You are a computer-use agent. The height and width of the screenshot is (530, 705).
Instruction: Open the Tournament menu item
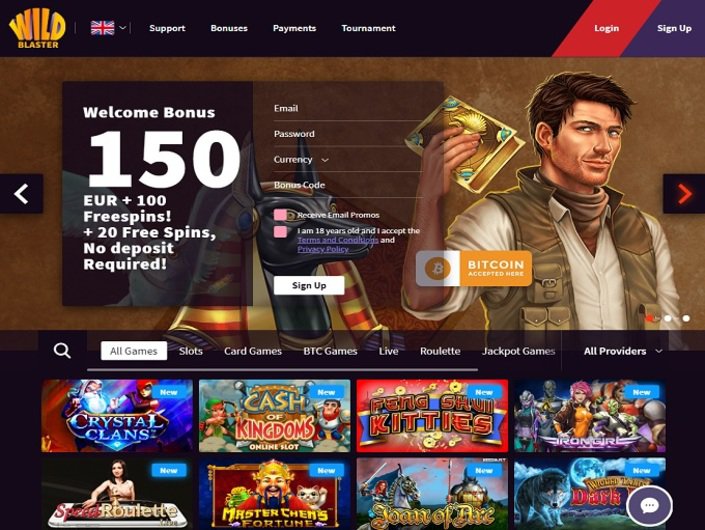click(368, 28)
